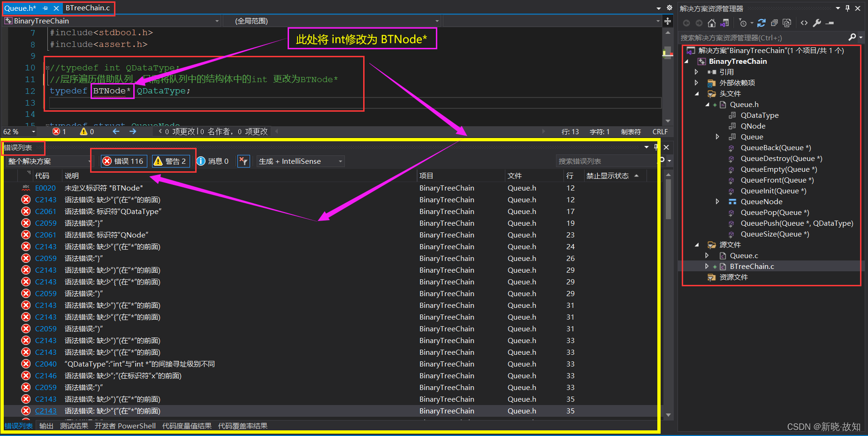868x436 pixels.
Task: Click the Solution Explorer search box
Action: click(x=764, y=38)
